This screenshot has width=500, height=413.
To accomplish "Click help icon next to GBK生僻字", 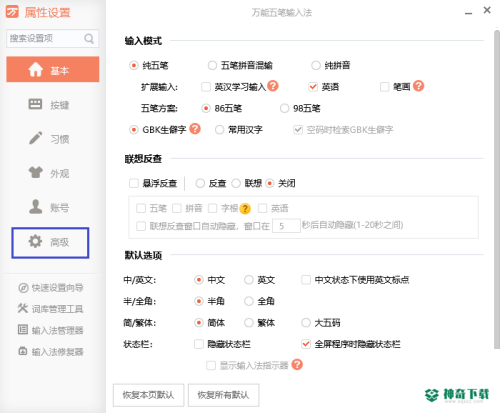I will point(195,129).
